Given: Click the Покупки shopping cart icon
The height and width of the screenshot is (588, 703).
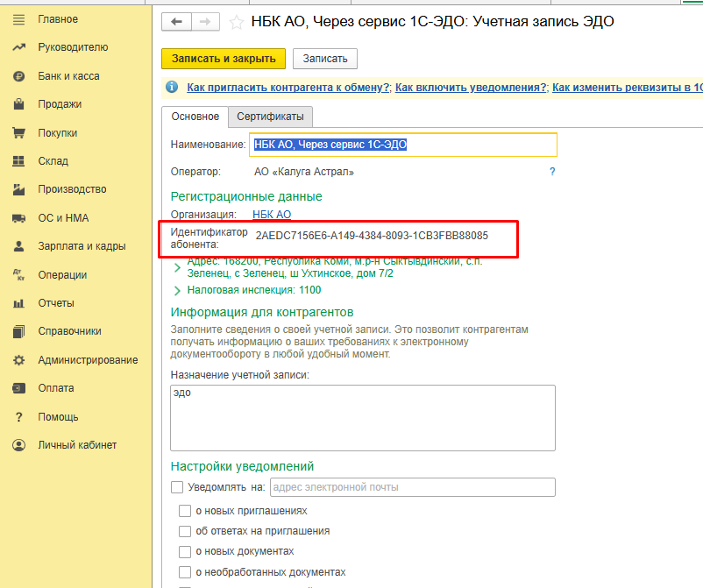Looking at the screenshot, I should click(x=18, y=133).
